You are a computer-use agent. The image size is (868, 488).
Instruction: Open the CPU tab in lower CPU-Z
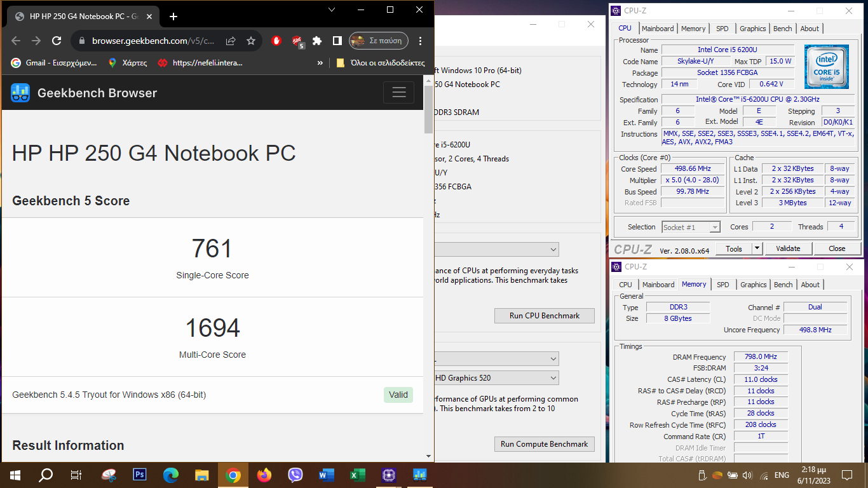[x=626, y=285]
